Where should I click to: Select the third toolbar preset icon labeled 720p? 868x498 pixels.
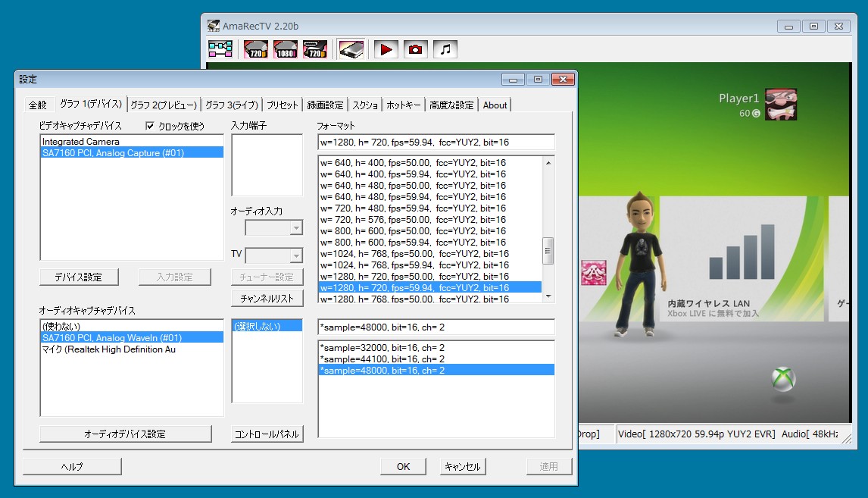[x=315, y=49]
